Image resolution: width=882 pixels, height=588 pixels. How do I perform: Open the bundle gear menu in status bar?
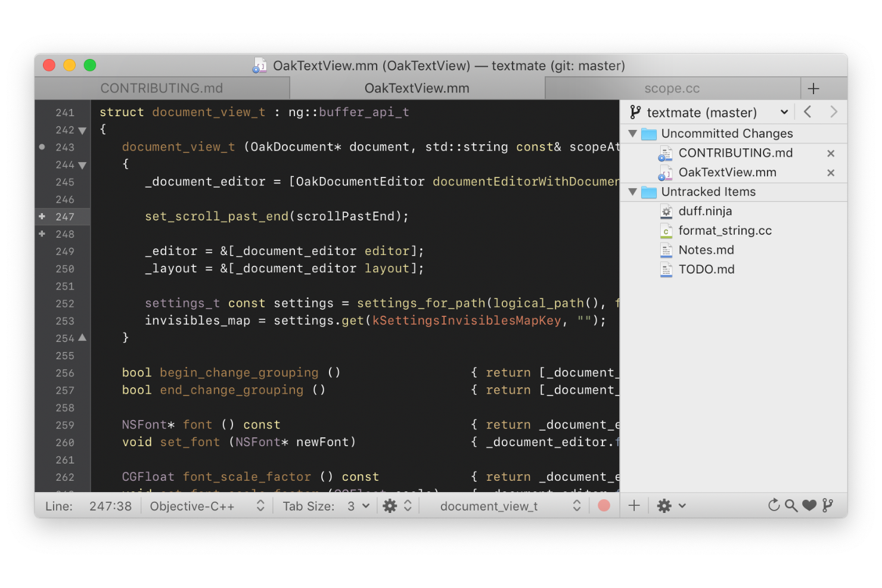click(x=397, y=506)
